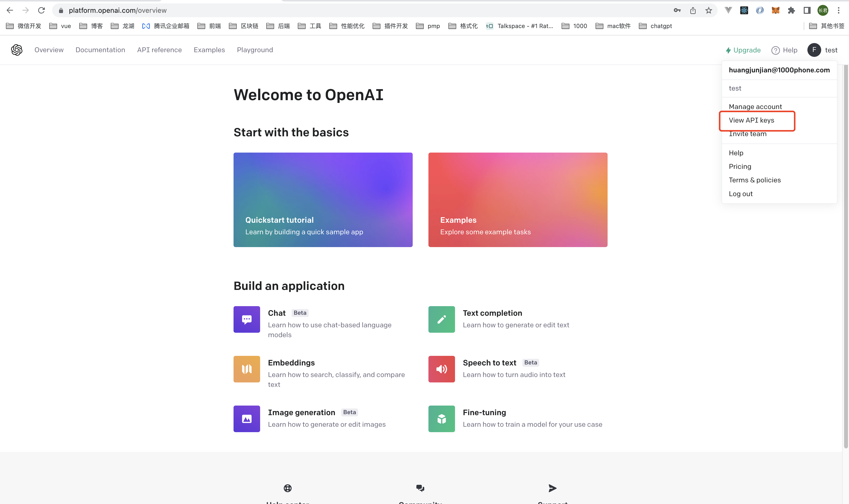Open the Documentation nav tab

pos(100,50)
